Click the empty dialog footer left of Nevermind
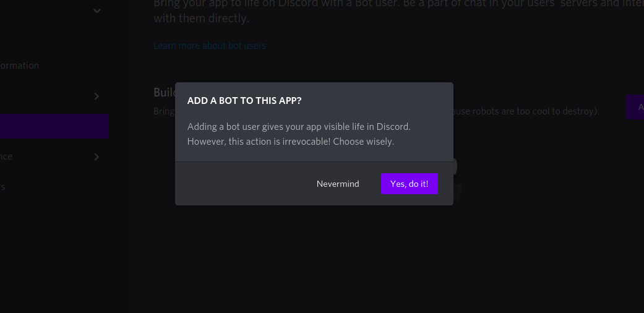The height and width of the screenshot is (313, 644). [241, 184]
